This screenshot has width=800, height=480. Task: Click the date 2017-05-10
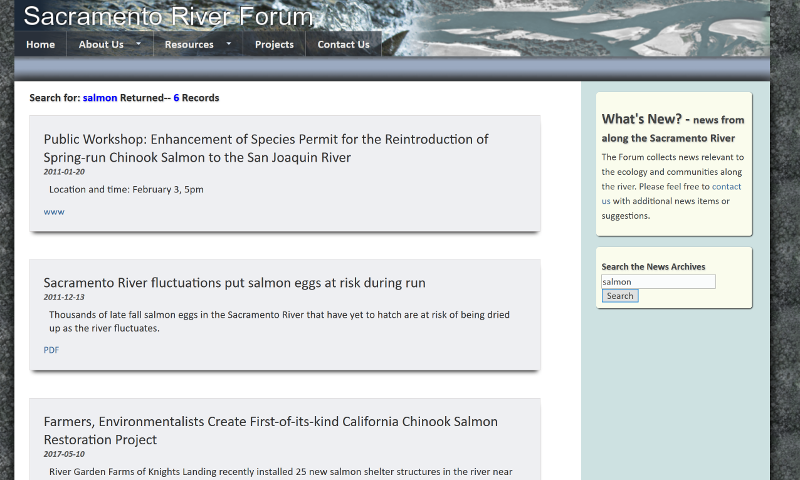tap(64, 454)
